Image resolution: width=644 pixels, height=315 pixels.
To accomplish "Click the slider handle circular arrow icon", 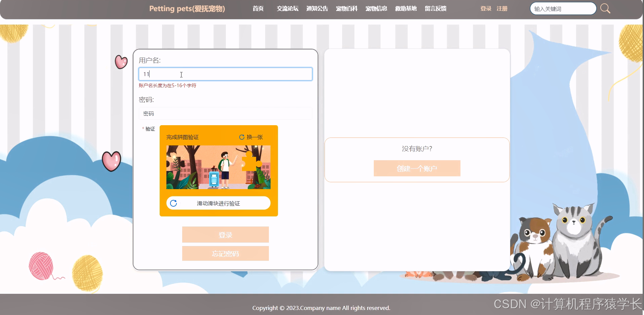I will coord(173,203).
